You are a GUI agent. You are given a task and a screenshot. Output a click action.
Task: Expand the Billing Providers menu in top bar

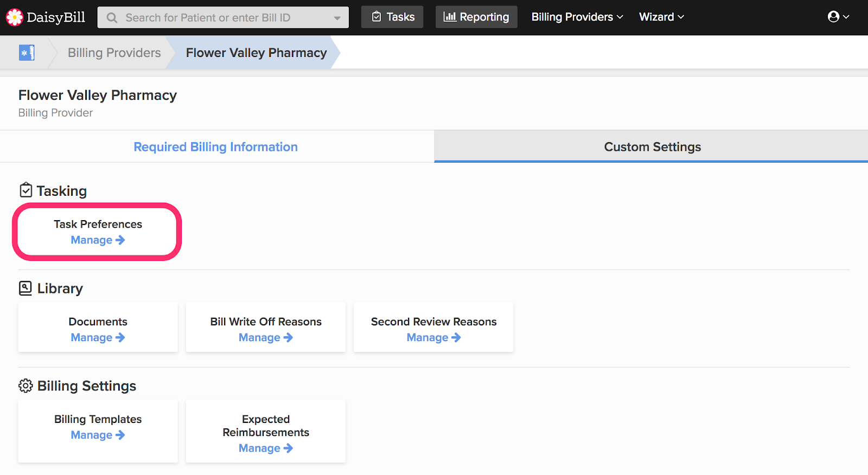[x=577, y=17]
